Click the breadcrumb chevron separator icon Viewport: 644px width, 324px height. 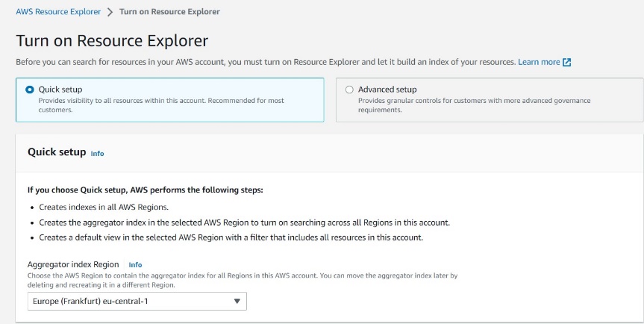tap(110, 12)
